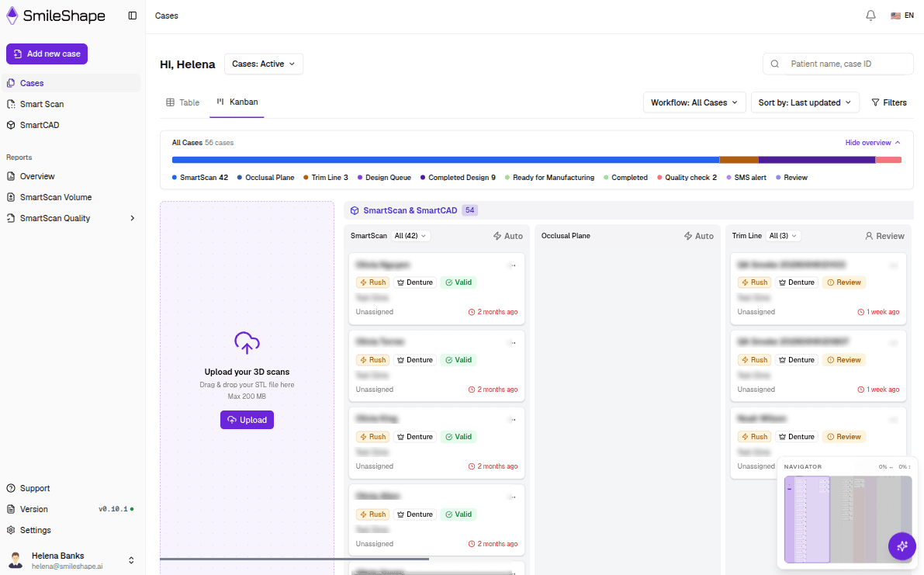Open the SmartScan All (42) filter dropdown
924x575 pixels.
coord(410,236)
